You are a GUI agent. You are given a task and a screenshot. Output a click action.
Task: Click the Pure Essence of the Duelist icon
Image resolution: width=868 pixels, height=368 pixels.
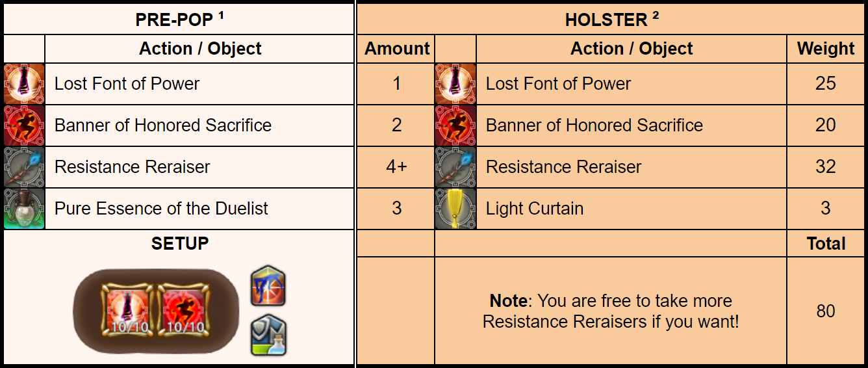click(x=24, y=209)
